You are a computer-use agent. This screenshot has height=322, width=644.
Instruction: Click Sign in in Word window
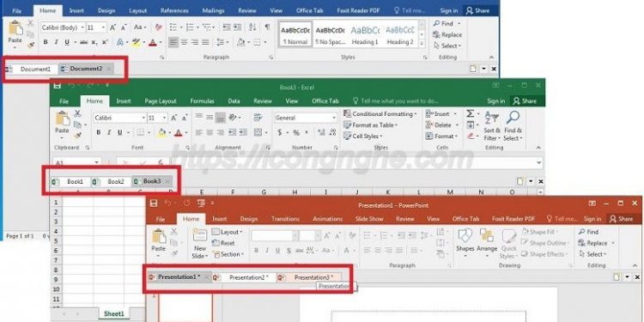[448, 11]
